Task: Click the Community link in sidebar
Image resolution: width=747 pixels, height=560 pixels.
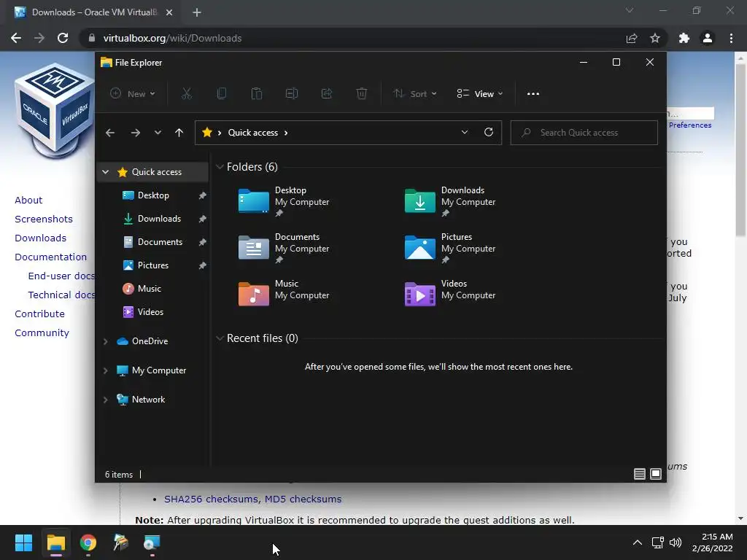Action: (x=42, y=332)
